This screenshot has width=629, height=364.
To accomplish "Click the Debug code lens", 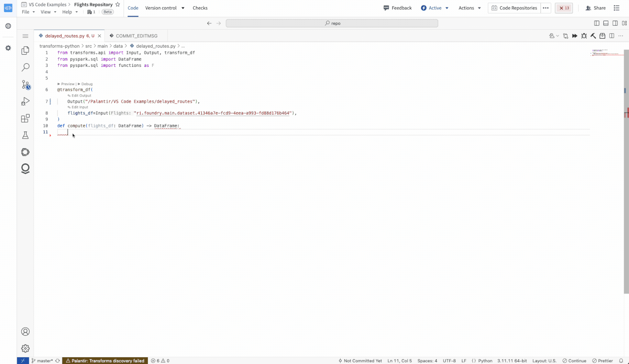I will pyautogui.click(x=85, y=84).
